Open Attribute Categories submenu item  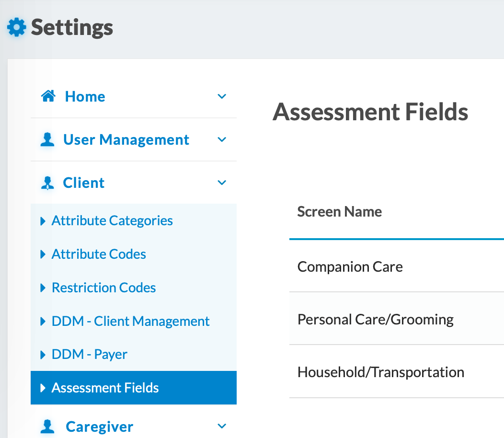[112, 221]
